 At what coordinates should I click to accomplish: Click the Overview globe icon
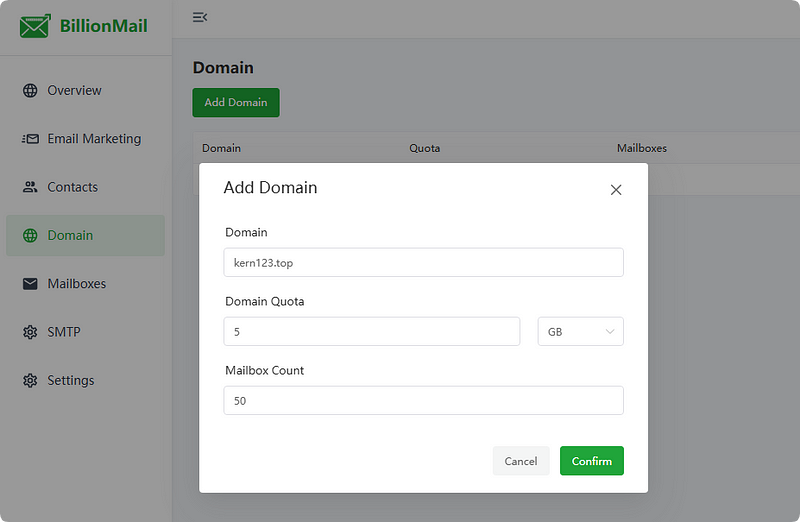tap(30, 90)
